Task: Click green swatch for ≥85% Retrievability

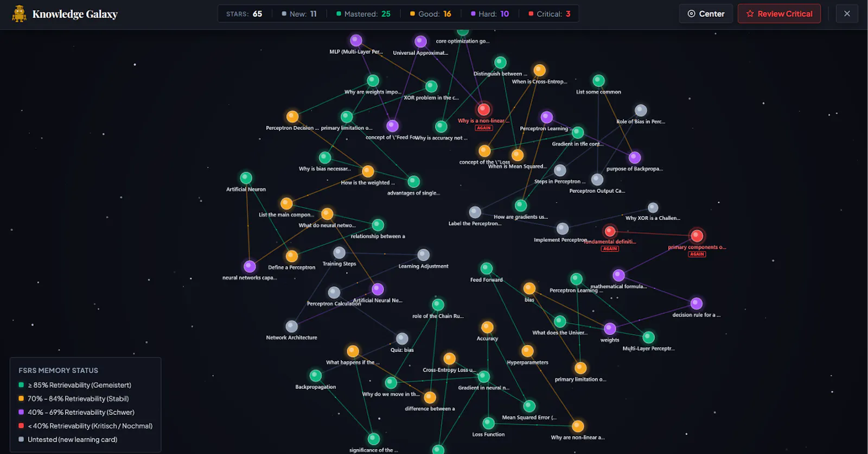Action: point(21,385)
